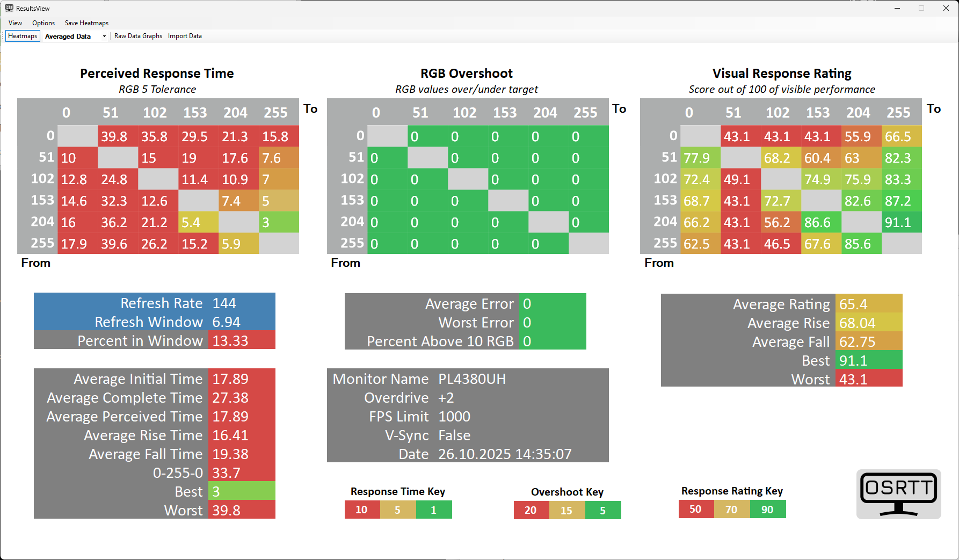Expand the Averaged Data dropdown arrow
The width and height of the screenshot is (959, 560).
point(104,37)
